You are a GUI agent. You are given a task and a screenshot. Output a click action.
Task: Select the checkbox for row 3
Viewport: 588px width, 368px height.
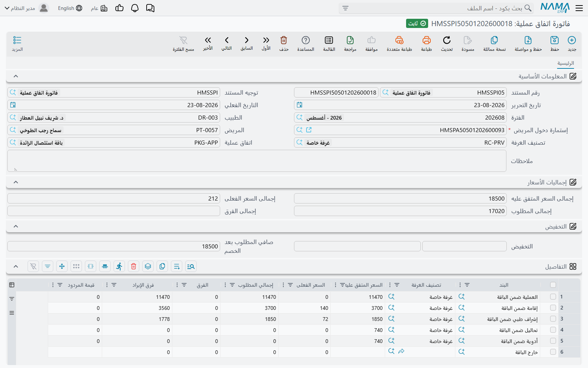[553, 319]
